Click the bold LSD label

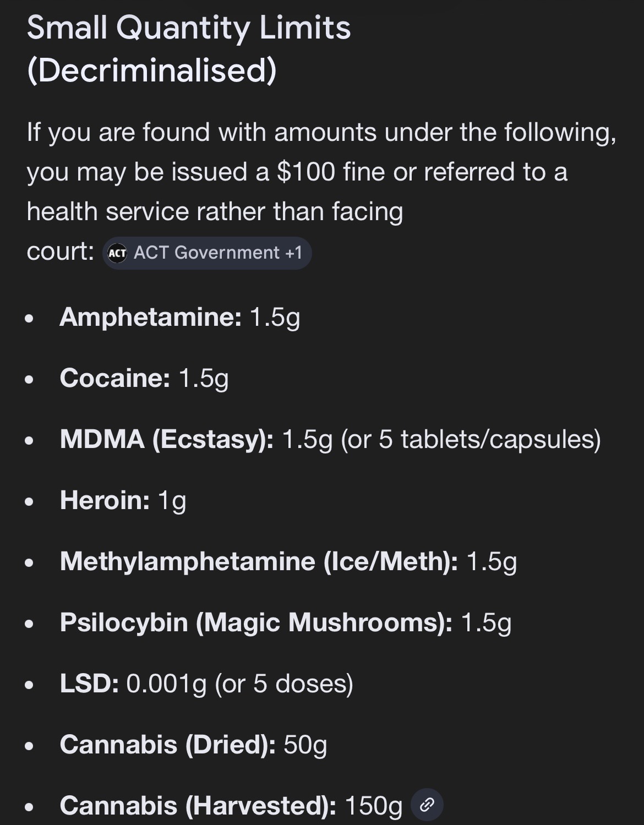89,684
